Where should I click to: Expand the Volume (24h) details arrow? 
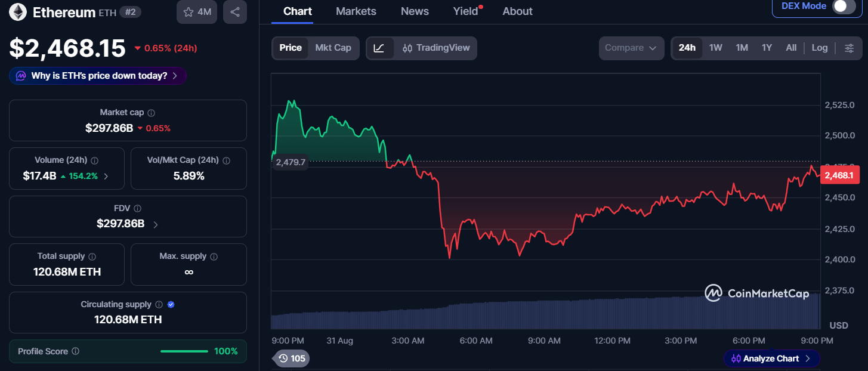pos(106,176)
